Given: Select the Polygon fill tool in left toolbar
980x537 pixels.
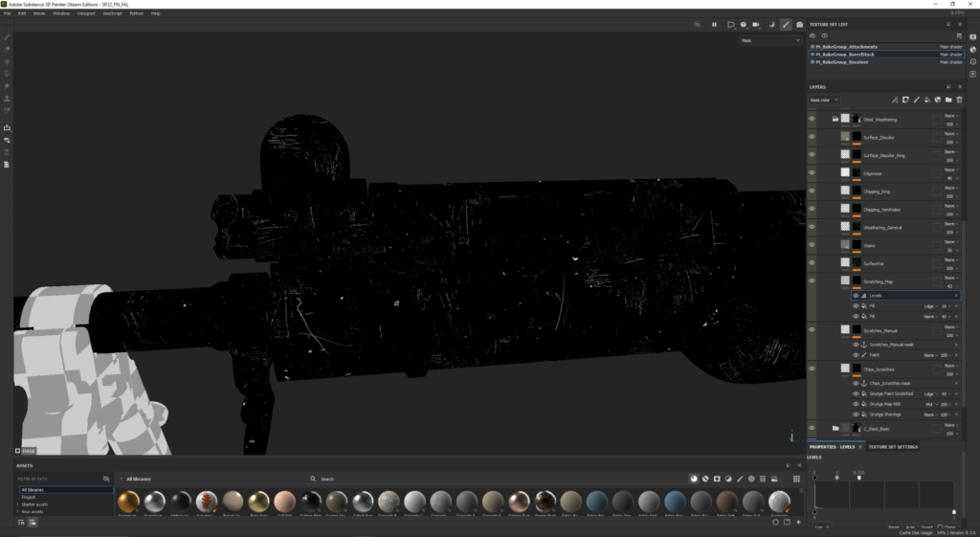Looking at the screenshot, I should (7, 74).
